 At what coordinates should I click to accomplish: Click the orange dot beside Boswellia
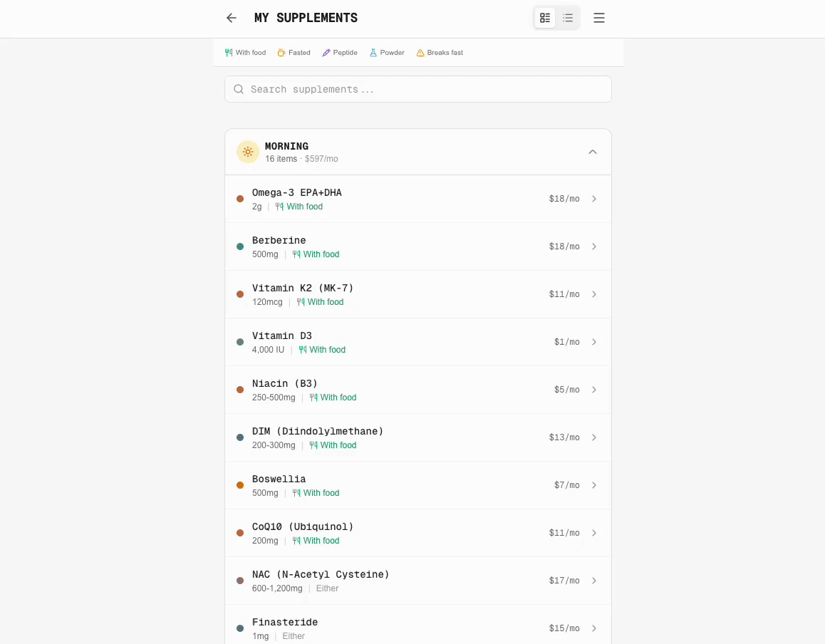[240, 485]
